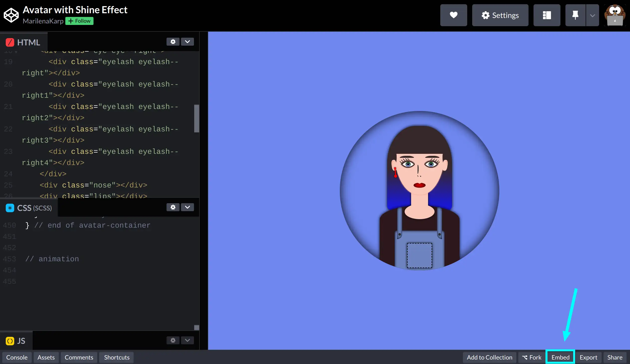Expand the dropdown next to the pin

point(592,15)
